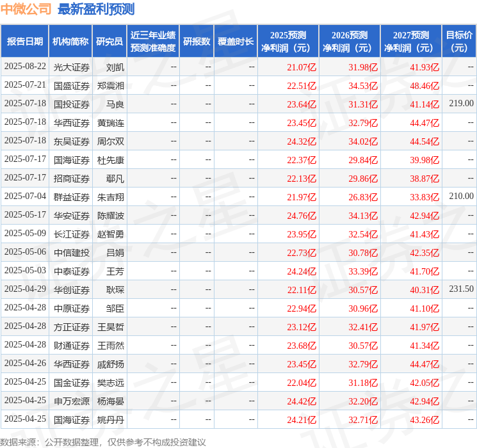The height and width of the screenshot is (448, 477).
Task: Click the 2025预测净利润 column header
Action: click(x=288, y=41)
